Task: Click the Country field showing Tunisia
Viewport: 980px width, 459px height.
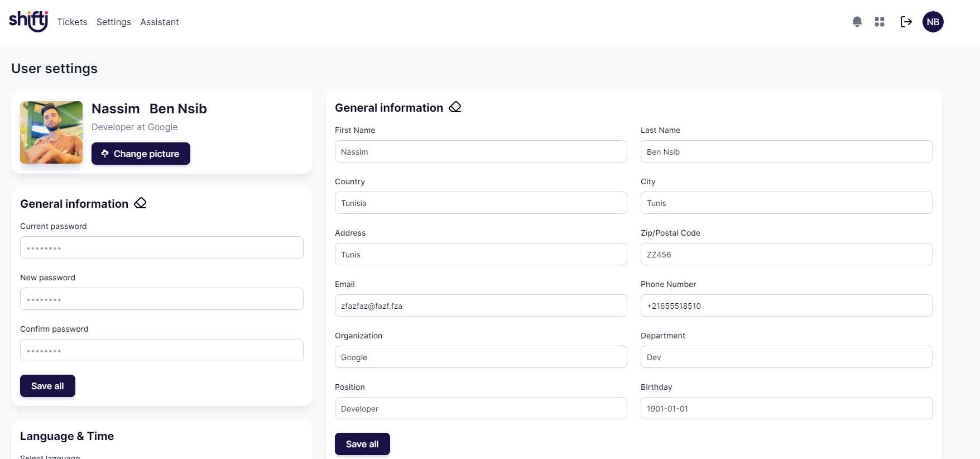Action: 481,203
